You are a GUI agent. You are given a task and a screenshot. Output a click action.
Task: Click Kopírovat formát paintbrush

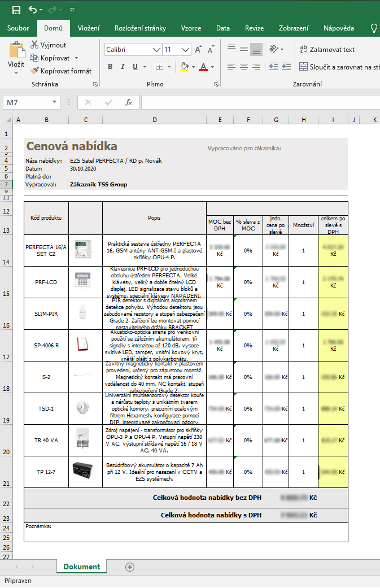click(35, 71)
